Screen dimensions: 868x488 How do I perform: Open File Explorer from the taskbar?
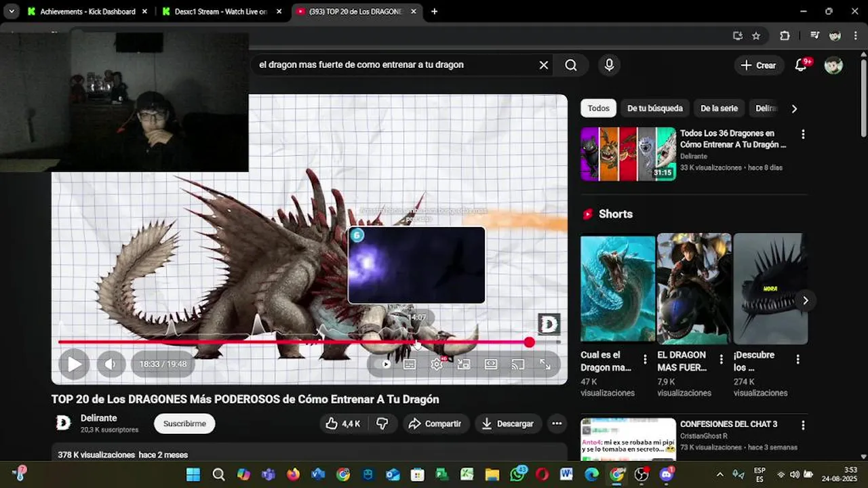[492, 474]
